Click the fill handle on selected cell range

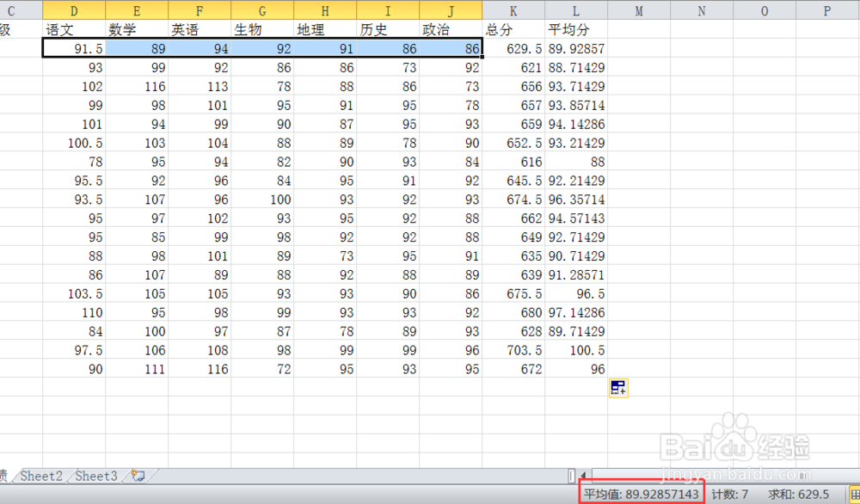(481, 56)
